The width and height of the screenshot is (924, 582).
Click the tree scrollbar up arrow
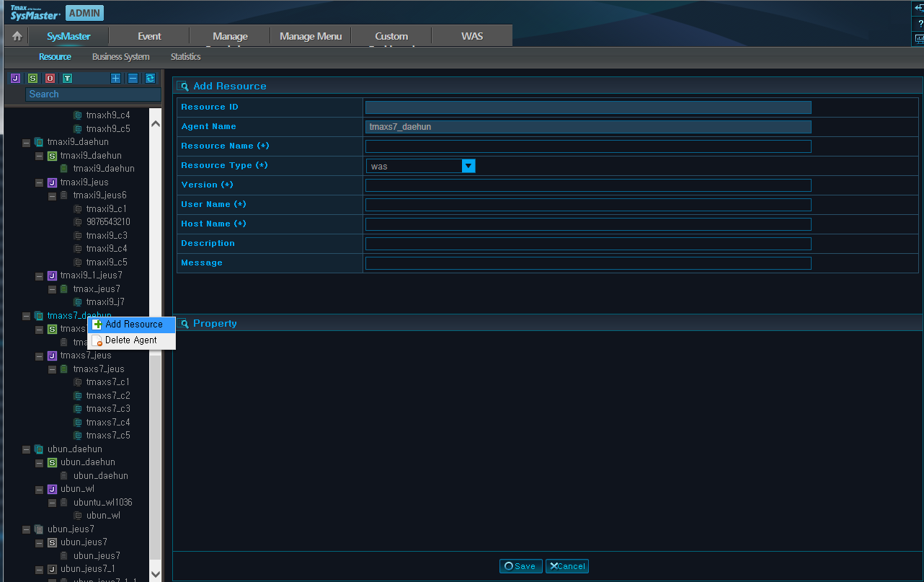click(x=156, y=124)
